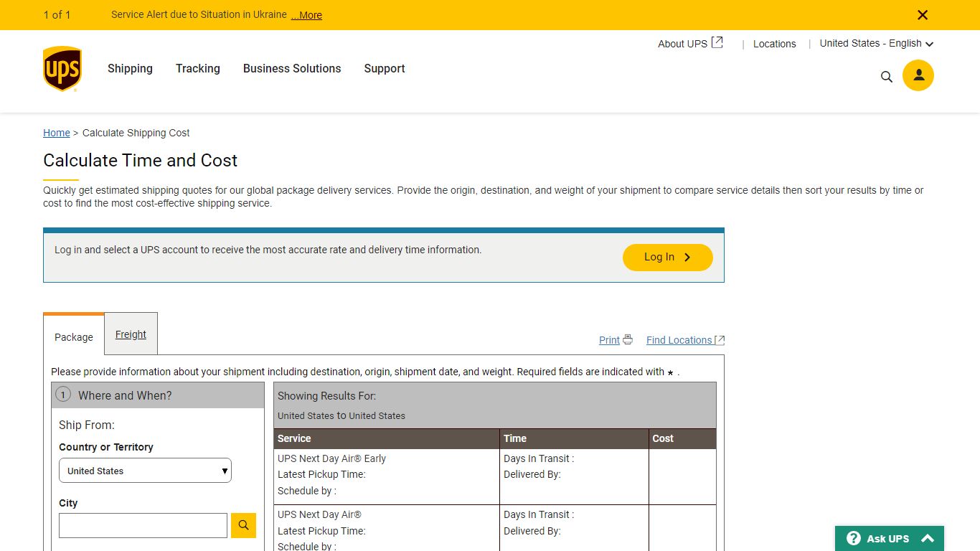
Task: Click the Ask UPS question mark icon
Action: tap(854, 538)
